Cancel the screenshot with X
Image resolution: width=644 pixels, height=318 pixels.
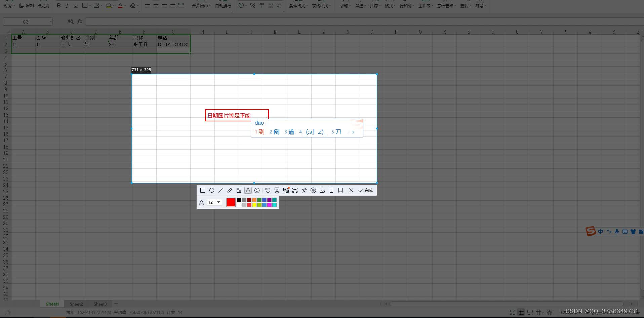coord(351,190)
